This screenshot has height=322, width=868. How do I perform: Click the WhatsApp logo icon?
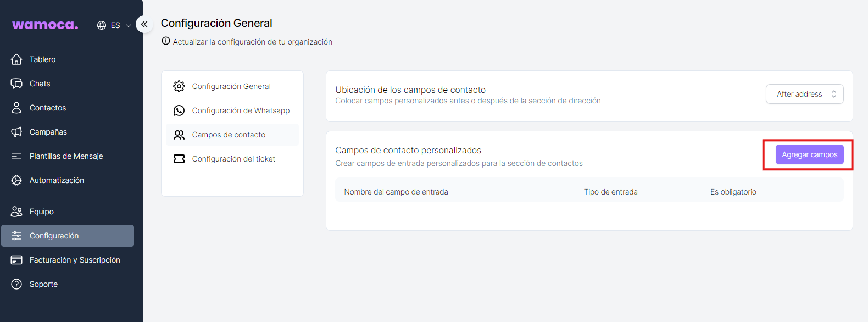pos(179,110)
